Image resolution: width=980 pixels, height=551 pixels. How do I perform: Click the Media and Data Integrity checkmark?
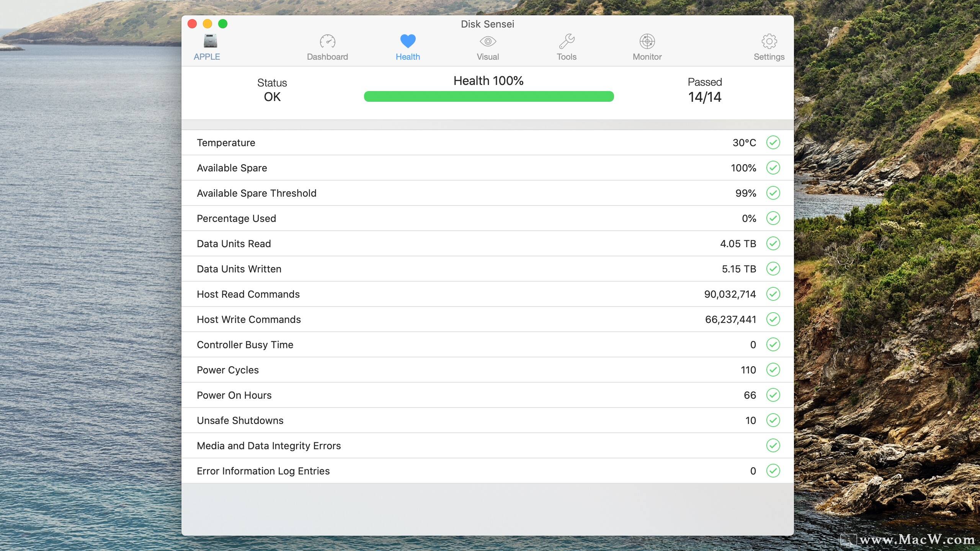(773, 445)
